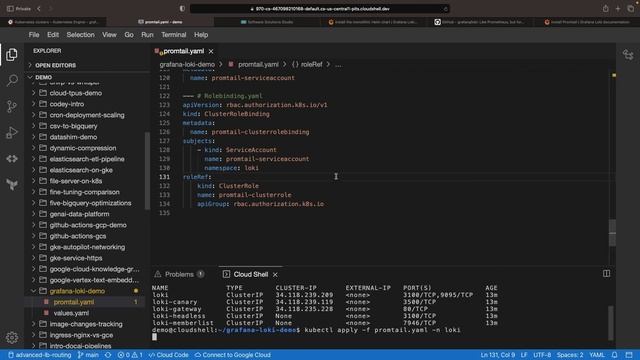Click the editor vertical scrollbar thumb
This screenshot has height=360, width=640.
612,233
